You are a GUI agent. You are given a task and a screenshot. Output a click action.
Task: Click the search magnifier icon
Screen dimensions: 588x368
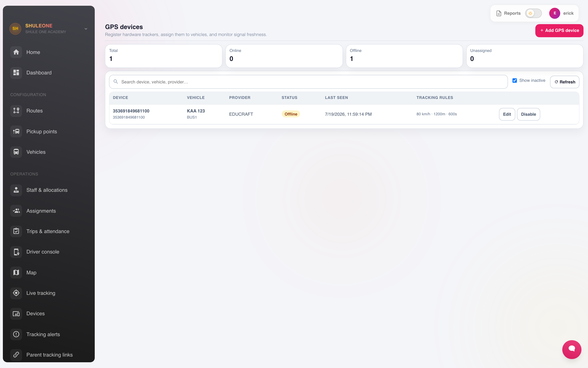pos(116,82)
